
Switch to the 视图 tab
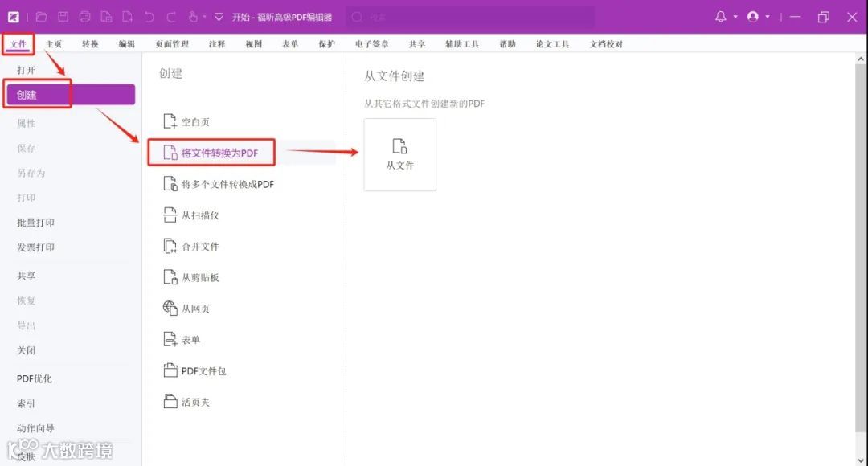coord(253,43)
